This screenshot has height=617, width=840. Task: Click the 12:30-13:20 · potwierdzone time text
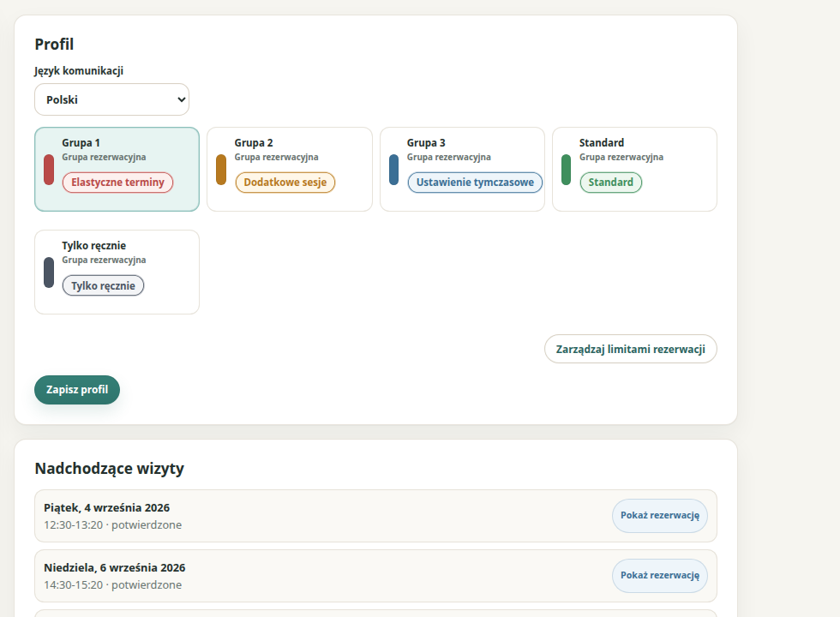112,524
